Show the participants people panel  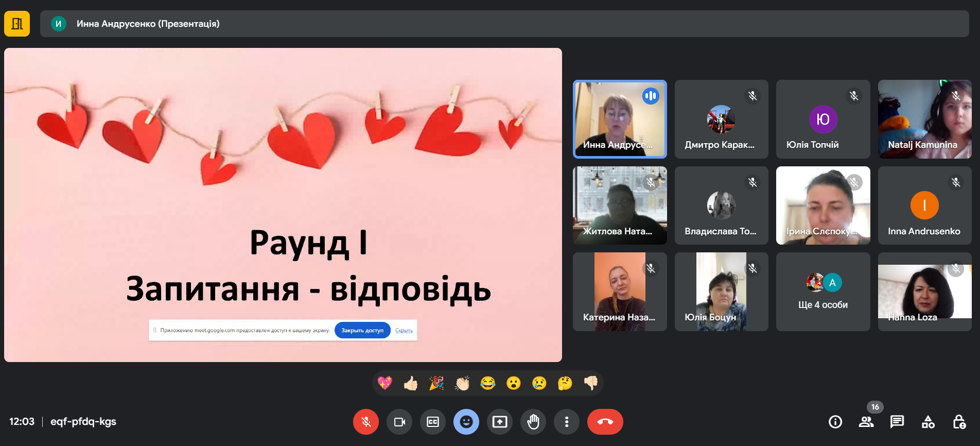pyautogui.click(x=866, y=422)
